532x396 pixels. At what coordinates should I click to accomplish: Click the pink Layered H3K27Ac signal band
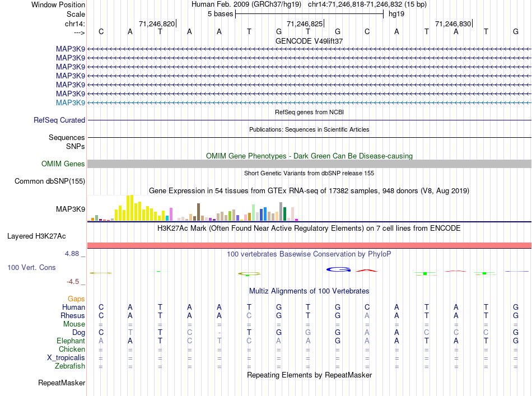[x=309, y=245]
